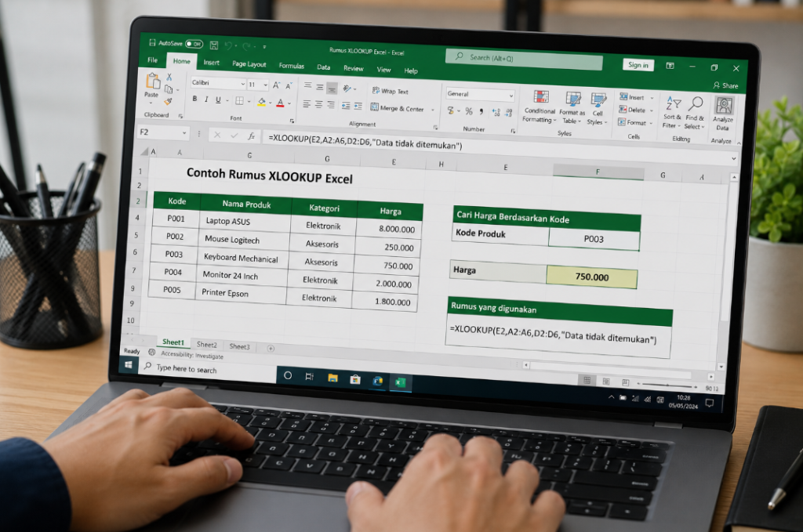Screen dimensions: 803x532
Task: Toggle the AutoSave switch
Action: [194, 44]
